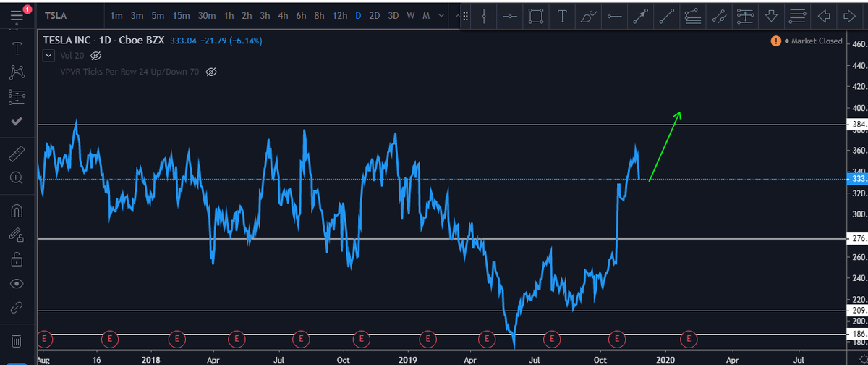The width and height of the screenshot is (868, 365).
Task: Select the brush tool in floating toolbar
Action: (x=589, y=16)
